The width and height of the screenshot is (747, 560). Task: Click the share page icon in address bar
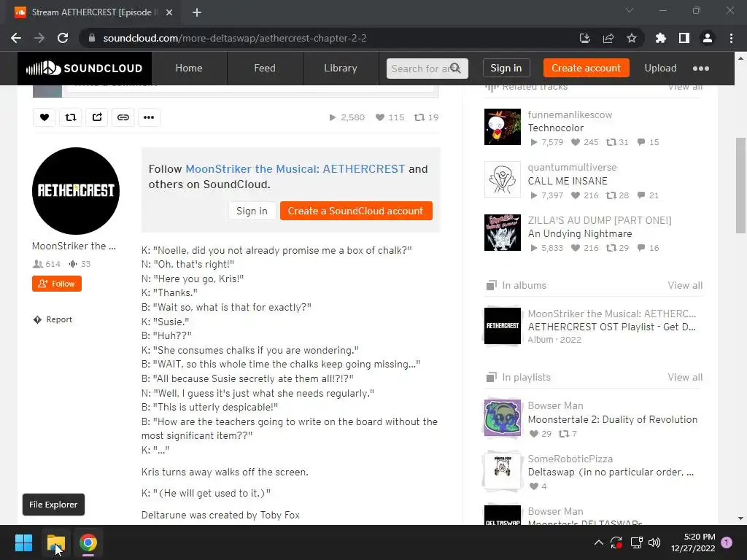608,38
